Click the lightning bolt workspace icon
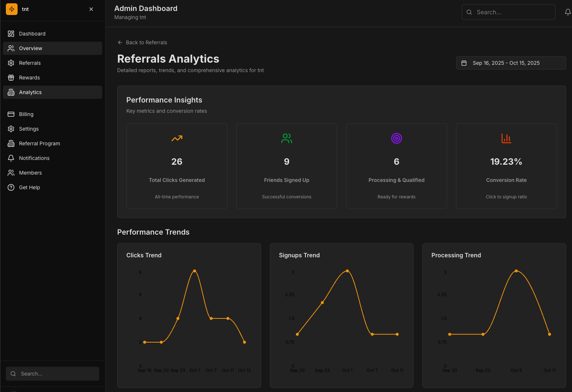572x392 pixels. coord(12,9)
